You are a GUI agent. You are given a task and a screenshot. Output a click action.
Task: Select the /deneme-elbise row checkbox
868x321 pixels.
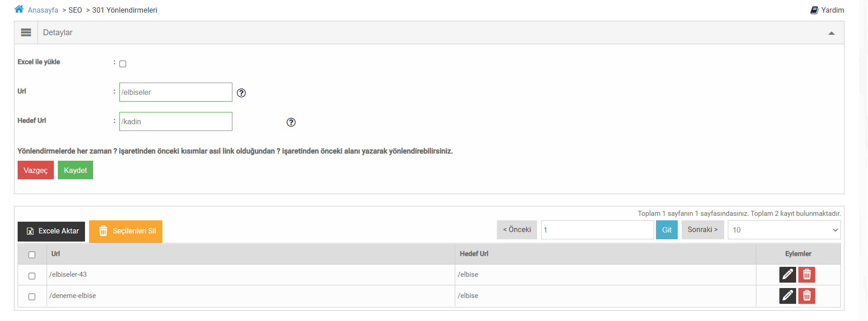[32, 297]
